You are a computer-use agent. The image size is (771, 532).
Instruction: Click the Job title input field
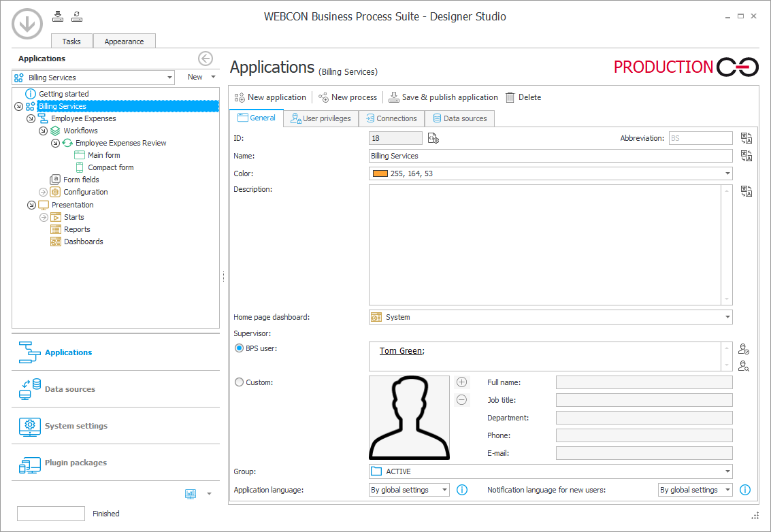tap(644, 400)
